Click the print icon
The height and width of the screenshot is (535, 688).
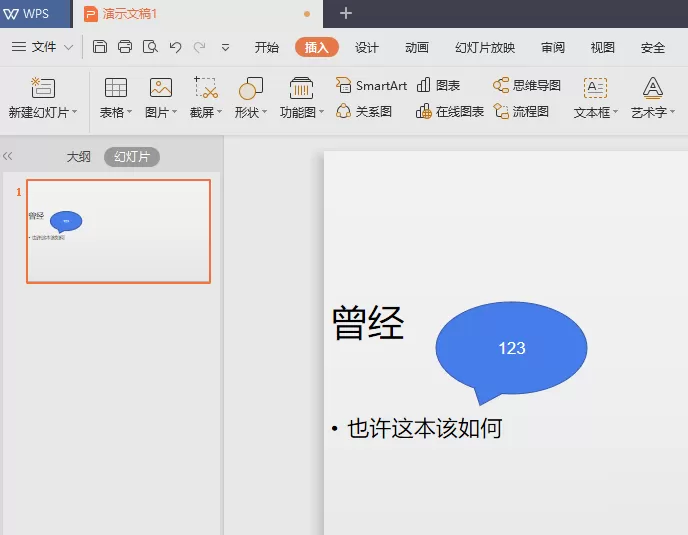click(125, 47)
